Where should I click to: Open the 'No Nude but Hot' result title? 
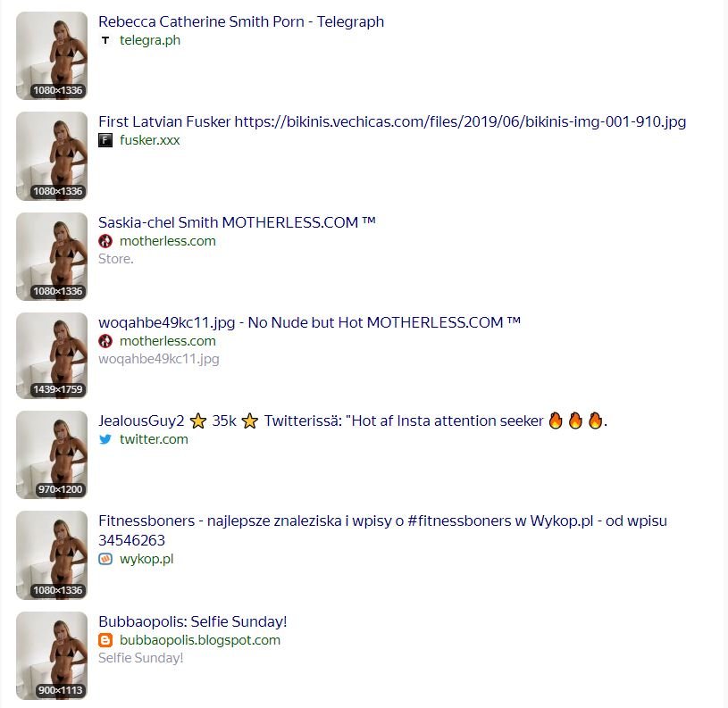tap(309, 322)
